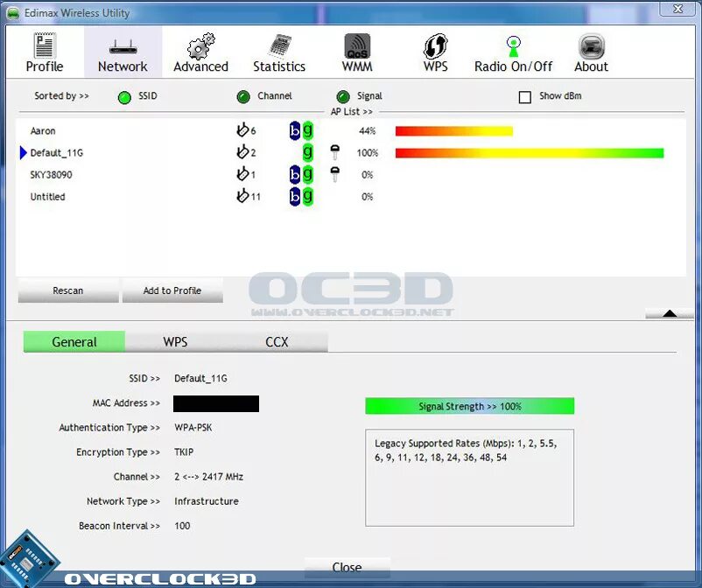Click the b/g mode icon for SKY38090
Viewport: 702px width, 588px height.
301,174
